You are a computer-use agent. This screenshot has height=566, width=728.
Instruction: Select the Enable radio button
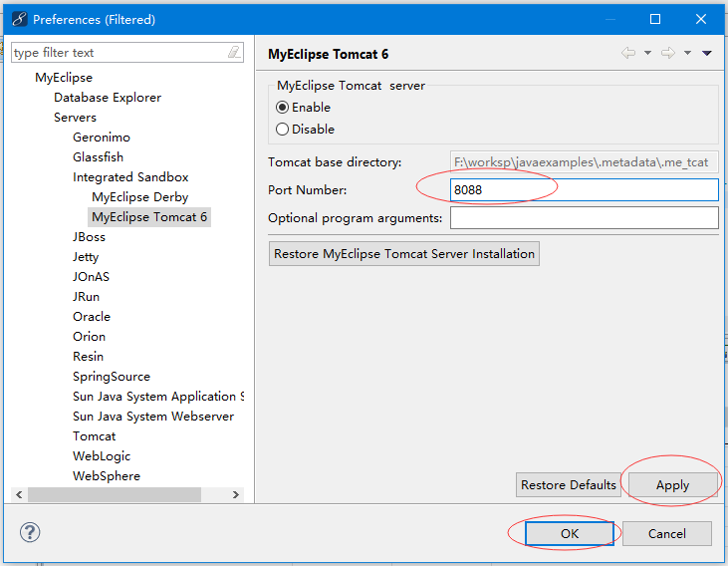283,108
